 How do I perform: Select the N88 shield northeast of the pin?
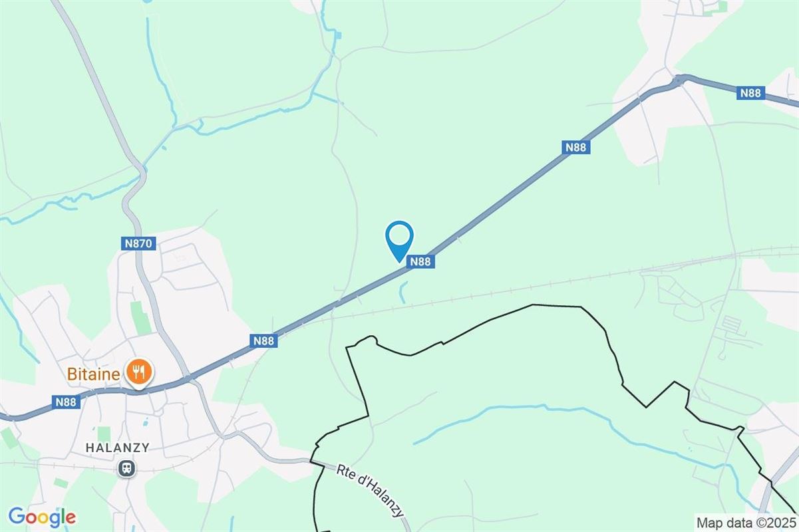[575, 148]
